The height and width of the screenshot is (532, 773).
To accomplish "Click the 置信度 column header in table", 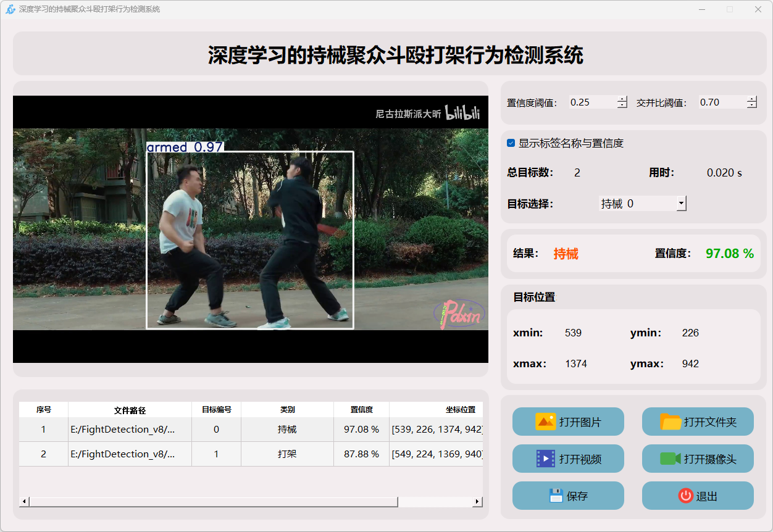I will coord(361,409).
